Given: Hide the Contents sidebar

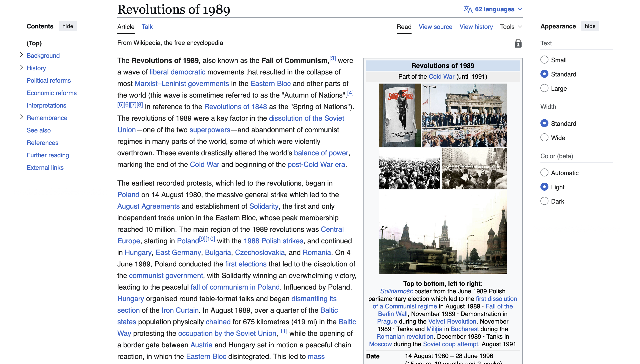Looking at the screenshot, I should 68,26.
